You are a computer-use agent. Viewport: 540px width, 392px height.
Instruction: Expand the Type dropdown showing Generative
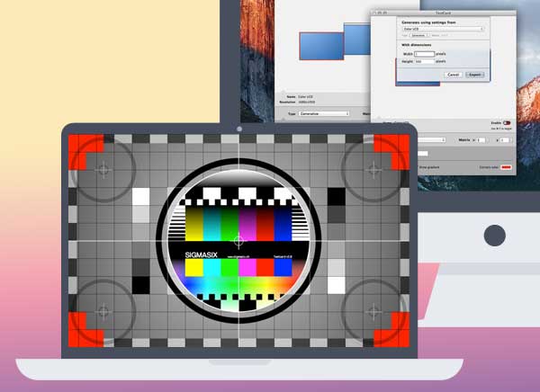click(323, 113)
